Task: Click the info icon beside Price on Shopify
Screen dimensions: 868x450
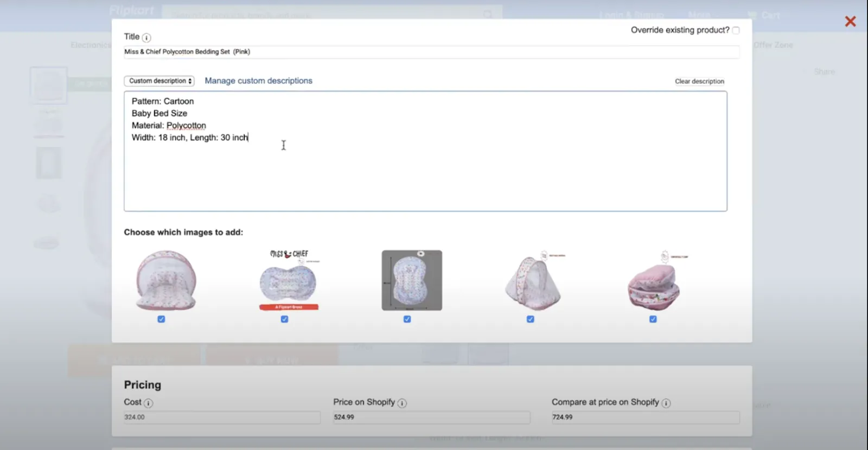Action: 402,403
